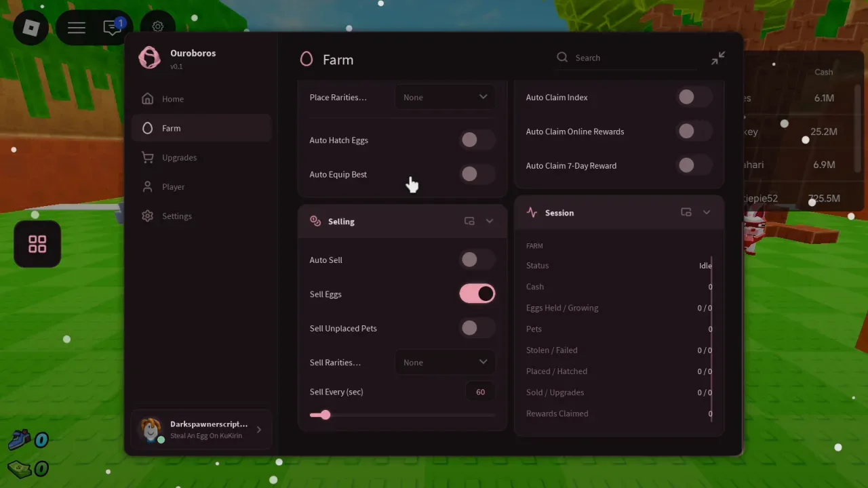
Task: Go to the Home page
Action: (x=201, y=99)
